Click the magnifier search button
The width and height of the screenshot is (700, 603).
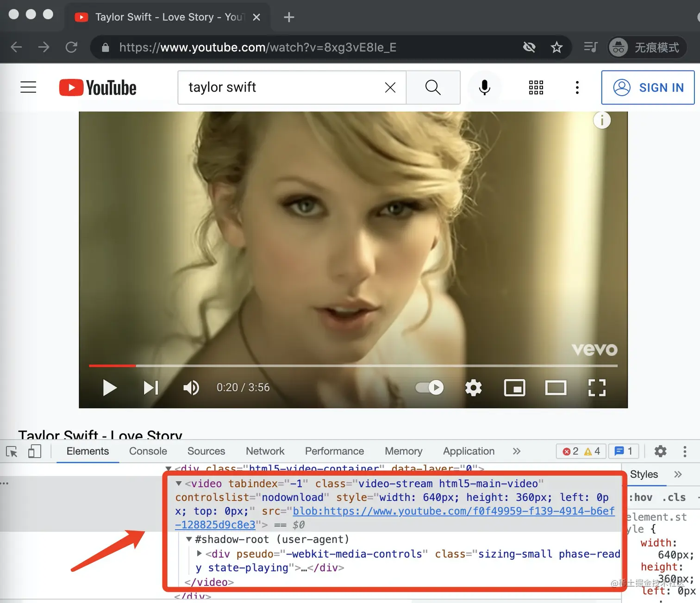tap(433, 87)
